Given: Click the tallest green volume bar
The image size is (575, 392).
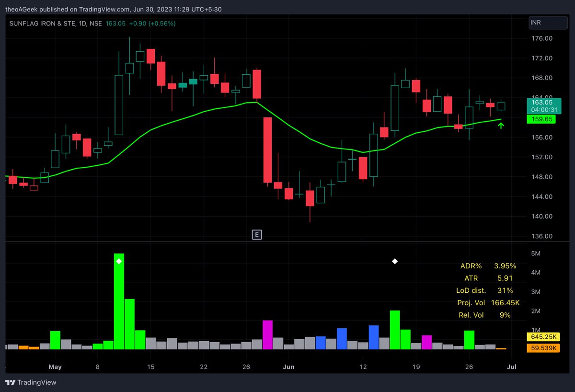Looking at the screenshot, I should pyautogui.click(x=119, y=301).
